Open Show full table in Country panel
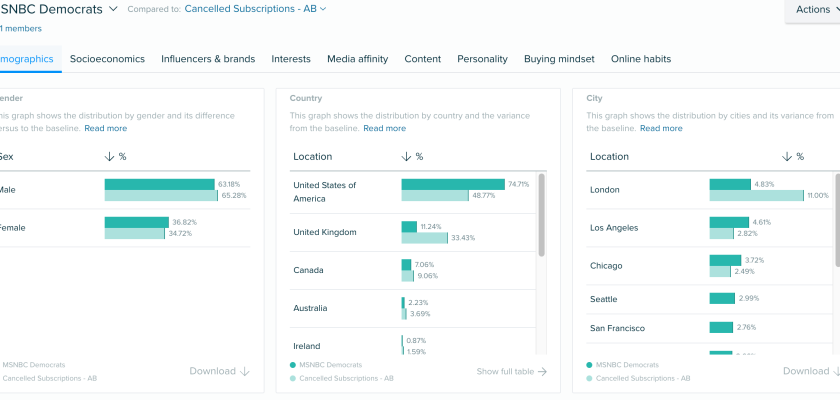The width and height of the screenshot is (840, 400). (511, 371)
